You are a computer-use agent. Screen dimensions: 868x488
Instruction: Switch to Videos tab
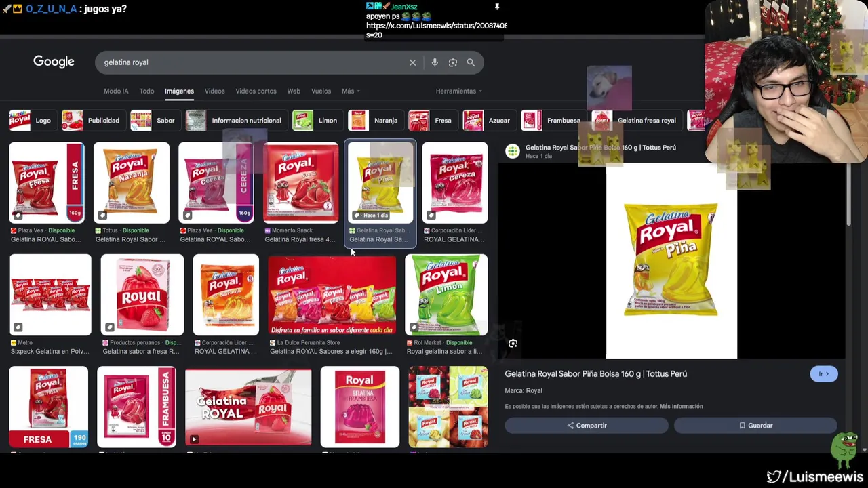point(214,91)
